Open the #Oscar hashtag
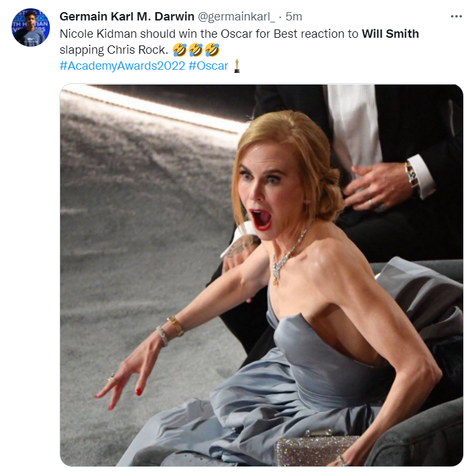476x476 pixels. (x=209, y=65)
